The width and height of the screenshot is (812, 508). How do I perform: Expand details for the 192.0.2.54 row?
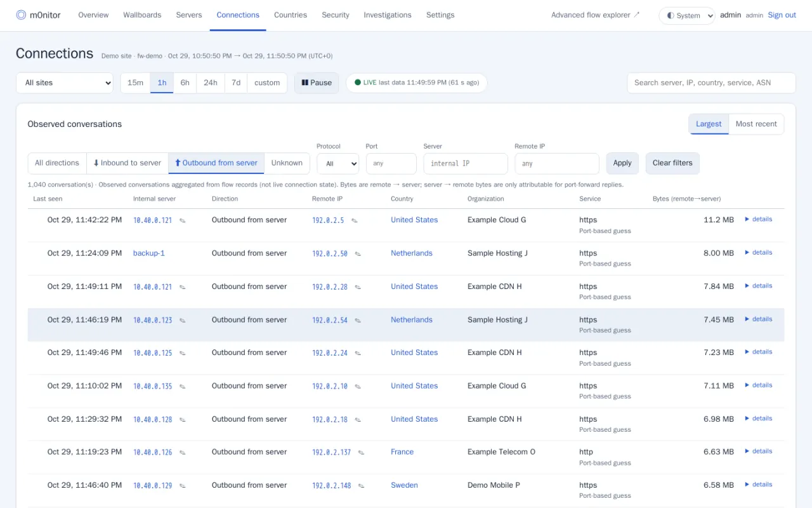pos(759,319)
